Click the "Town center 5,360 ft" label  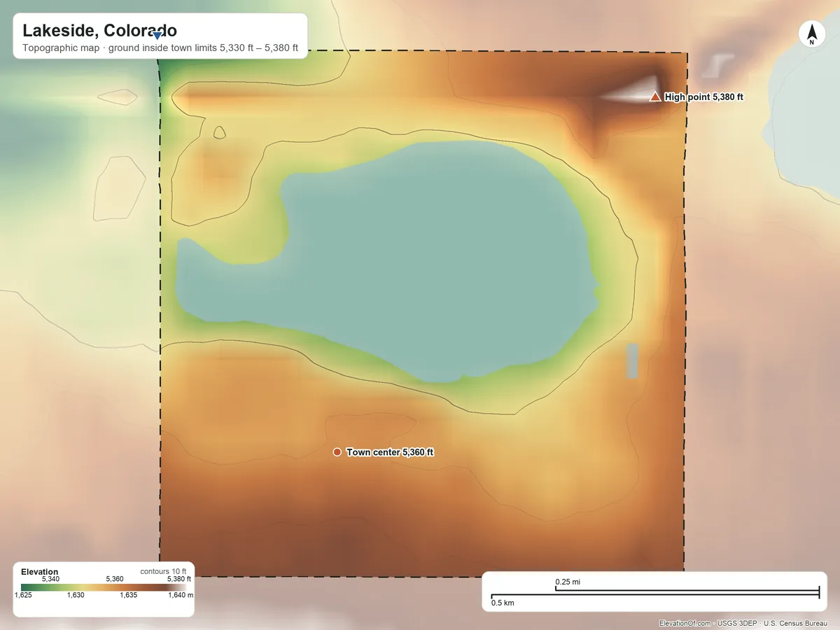coord(390,452)
